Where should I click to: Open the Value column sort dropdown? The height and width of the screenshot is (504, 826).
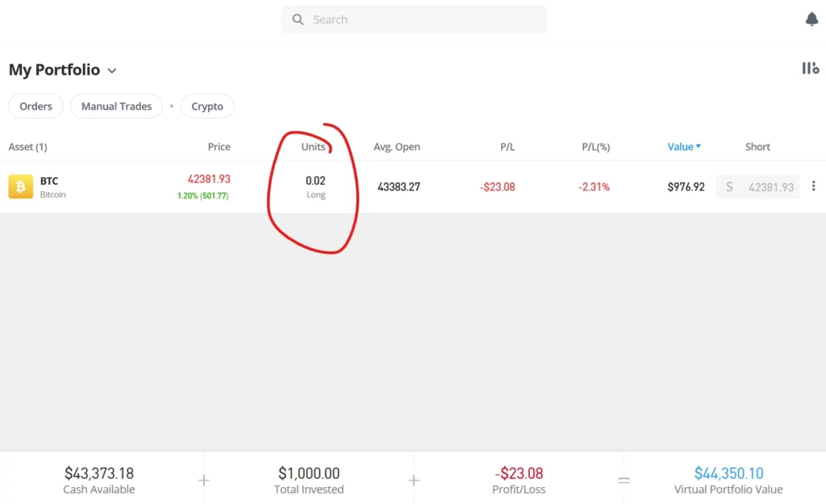coord(684,146)
